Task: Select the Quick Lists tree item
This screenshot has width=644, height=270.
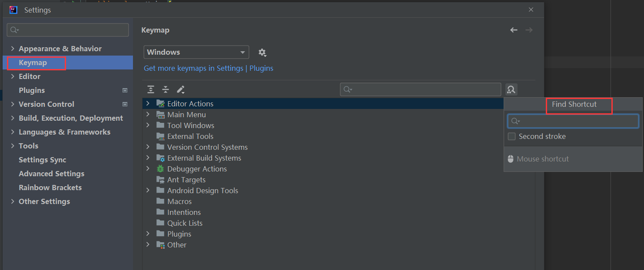Action: pos(185,223)
